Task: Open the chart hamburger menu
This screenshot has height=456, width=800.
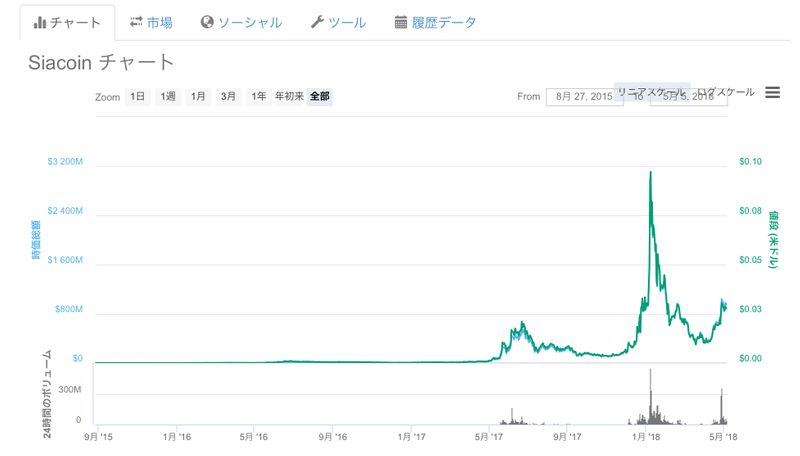Action: (x=772, y=92)
